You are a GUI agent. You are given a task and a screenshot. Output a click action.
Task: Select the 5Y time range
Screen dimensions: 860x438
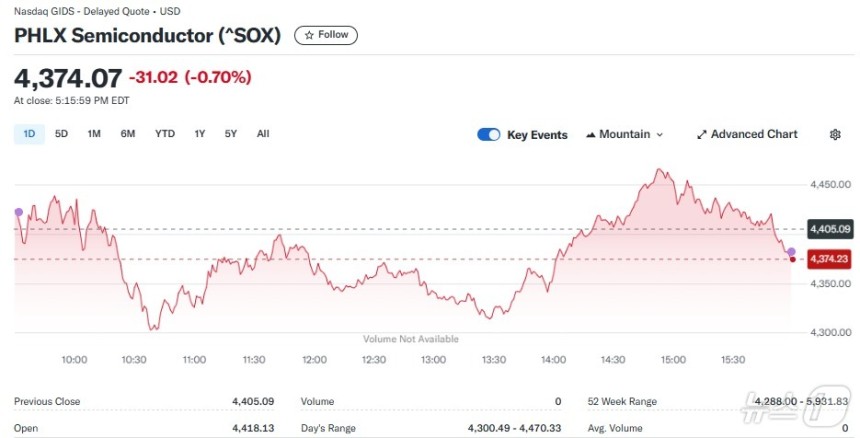pyautogui.click(x=231, y=134)
